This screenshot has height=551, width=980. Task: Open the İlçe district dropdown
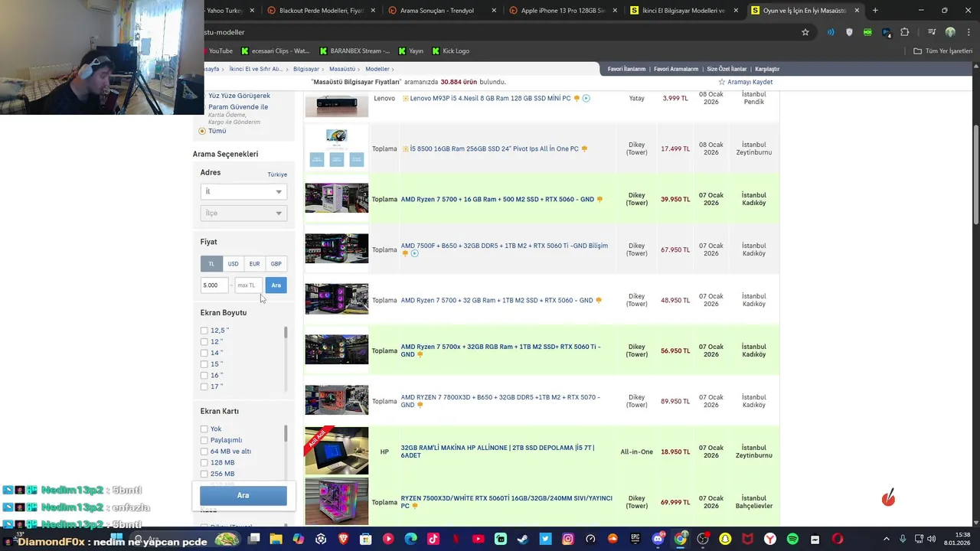[x=243, y=213]
